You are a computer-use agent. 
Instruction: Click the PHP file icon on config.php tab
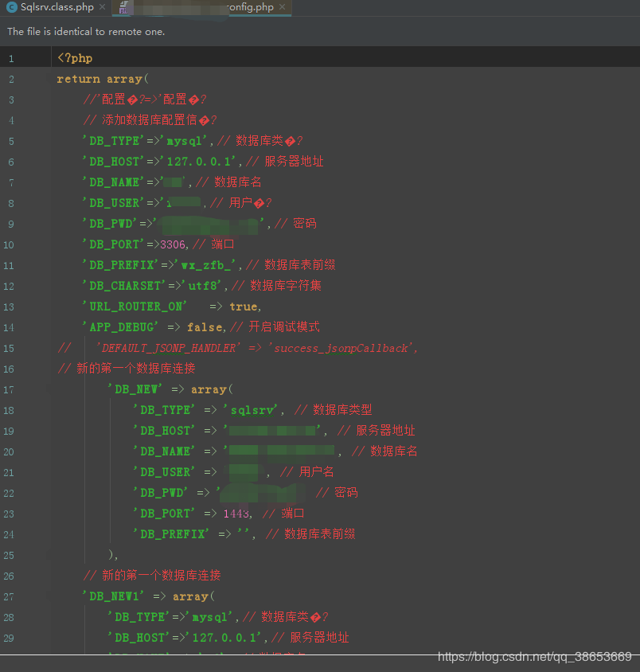coord(123,7)
